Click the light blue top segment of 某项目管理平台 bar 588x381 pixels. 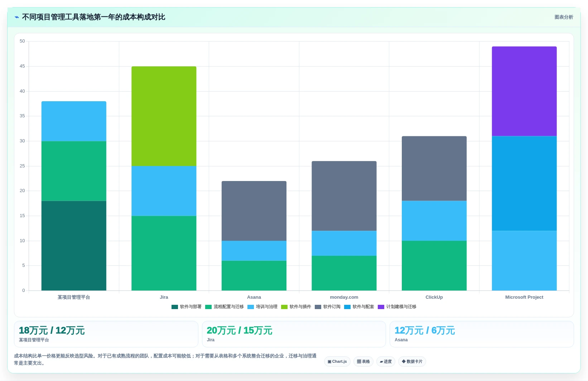(x=74, y=121)
